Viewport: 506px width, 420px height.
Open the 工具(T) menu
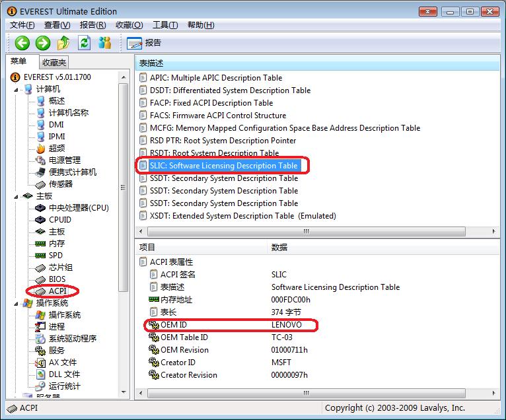164,25
